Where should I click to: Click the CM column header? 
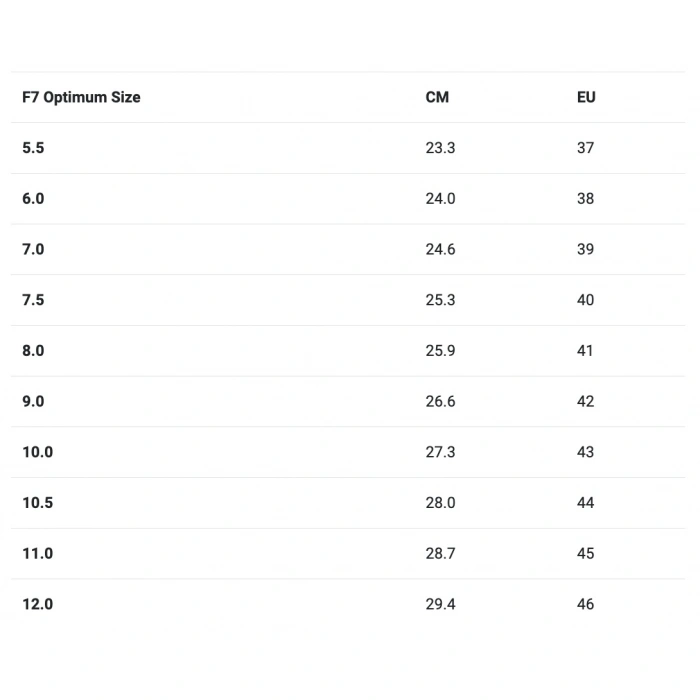437,97
